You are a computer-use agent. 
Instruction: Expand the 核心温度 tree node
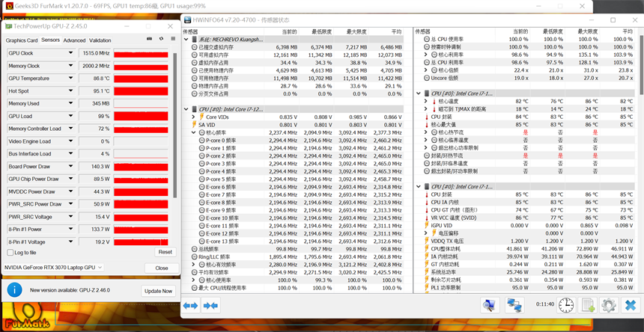[x=426, y=101]
